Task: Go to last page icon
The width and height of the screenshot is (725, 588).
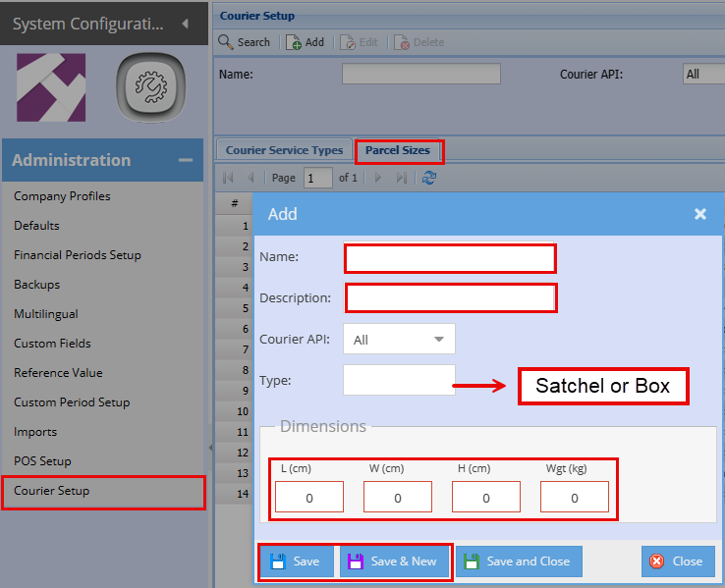Action: click(x=402, y=178)
